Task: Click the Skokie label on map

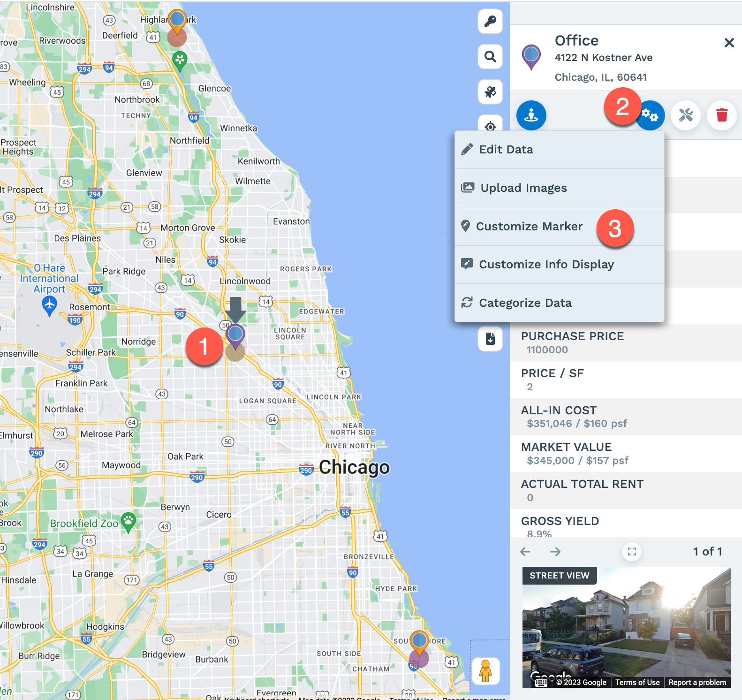Action: [x=232, y=240]
